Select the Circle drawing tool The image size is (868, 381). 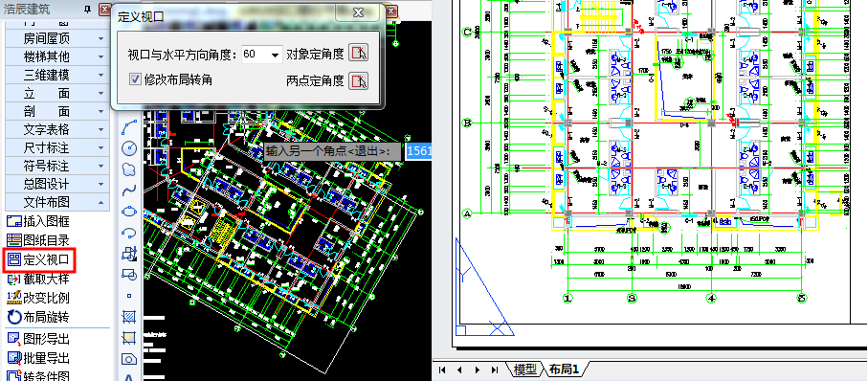coord(129,148)
